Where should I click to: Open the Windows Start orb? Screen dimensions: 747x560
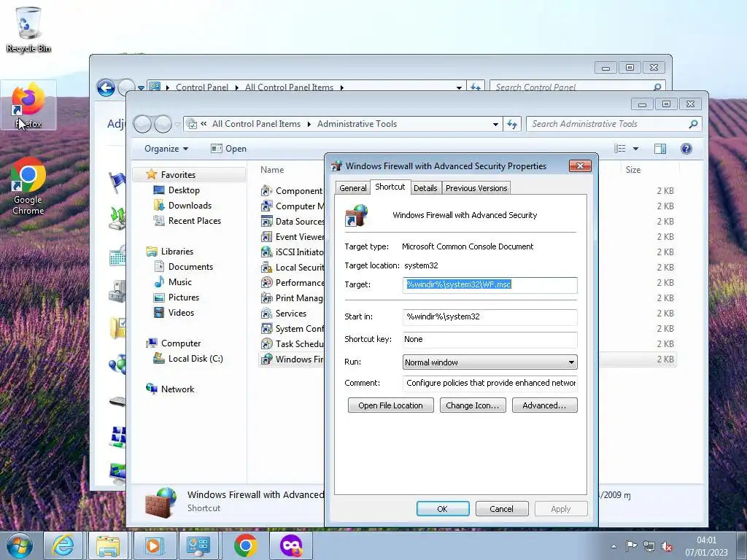coord(20,545)
